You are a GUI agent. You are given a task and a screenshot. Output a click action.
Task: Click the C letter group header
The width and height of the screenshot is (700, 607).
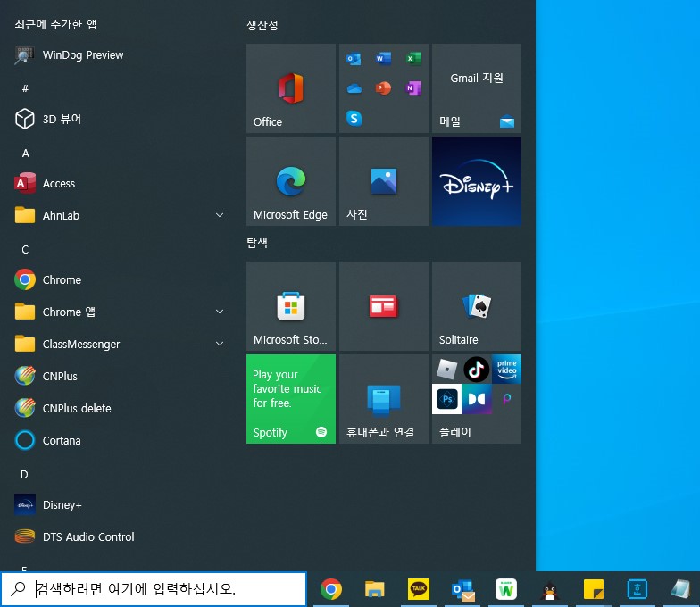click(x=25, y=250)
